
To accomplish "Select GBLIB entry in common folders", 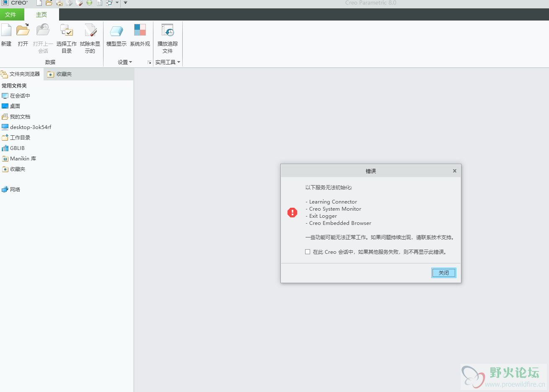I will [x=13, y=148].
